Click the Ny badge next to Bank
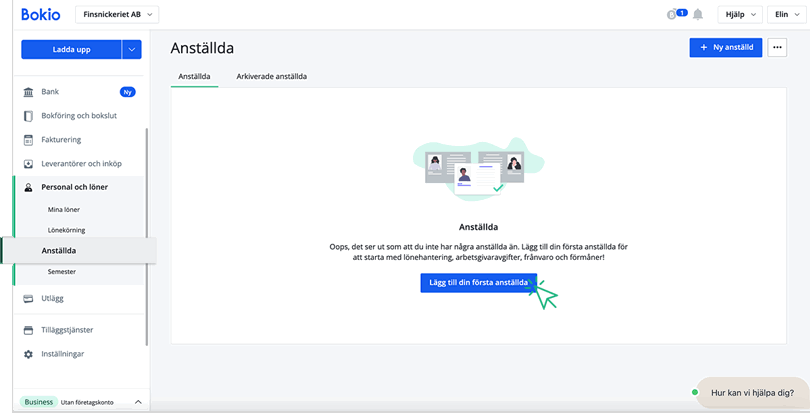 point(128,92)
